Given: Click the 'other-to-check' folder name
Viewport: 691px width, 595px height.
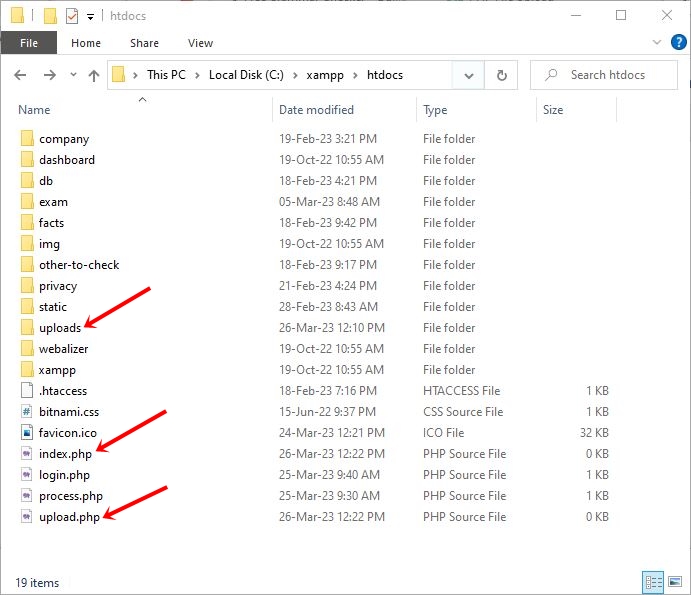Looking at the screenshot, I should (79, 265).
